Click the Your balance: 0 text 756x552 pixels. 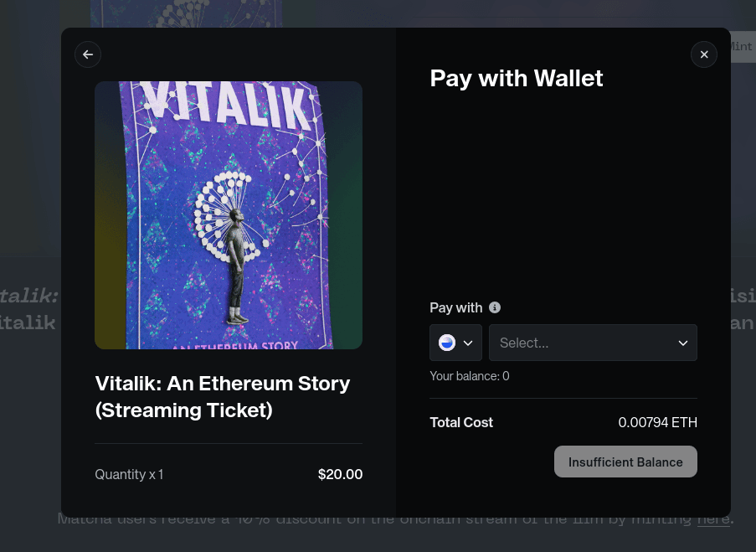tap(470, 376)
